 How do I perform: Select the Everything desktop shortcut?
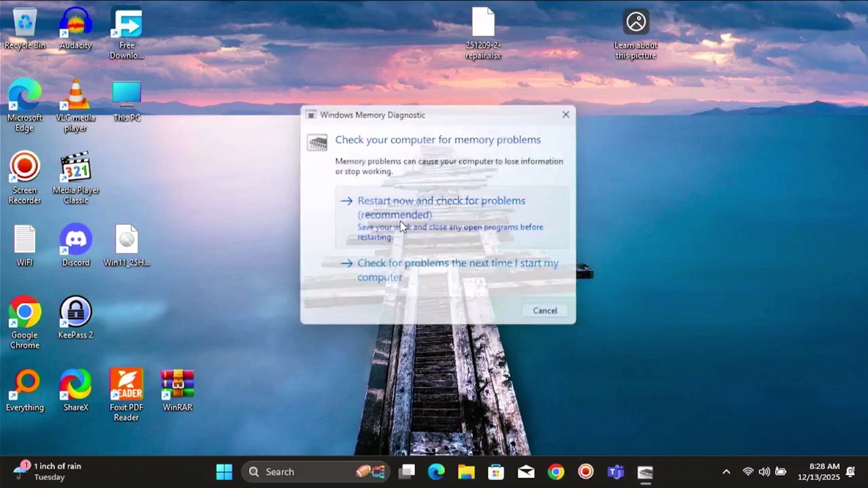point(25,390)
